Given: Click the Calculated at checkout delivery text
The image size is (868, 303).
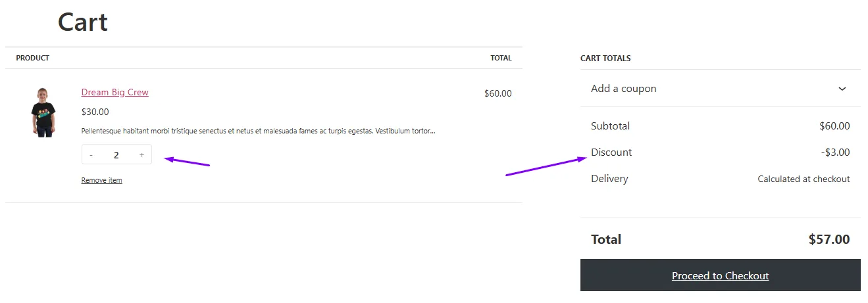Looking at the screenshot, I should point(804,179).
